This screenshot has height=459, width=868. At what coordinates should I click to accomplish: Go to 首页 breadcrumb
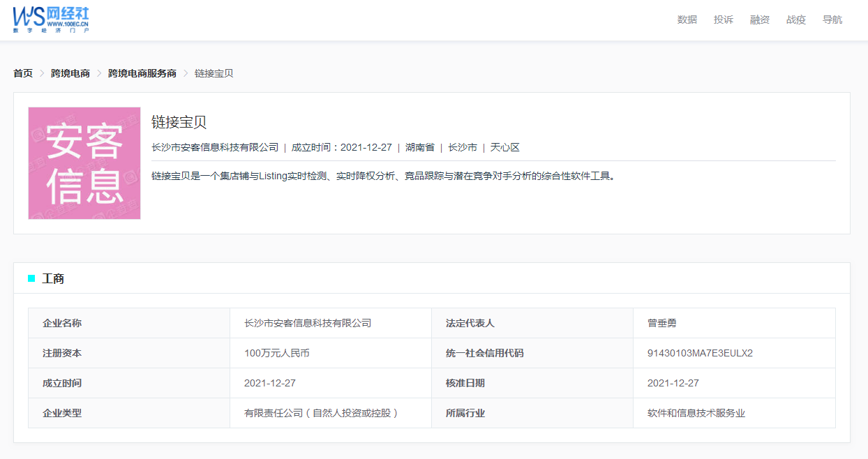23,73
